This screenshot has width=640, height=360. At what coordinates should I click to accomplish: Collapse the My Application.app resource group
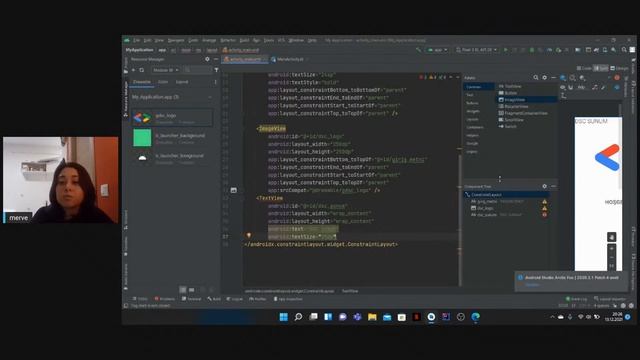(x=210, y=97)
